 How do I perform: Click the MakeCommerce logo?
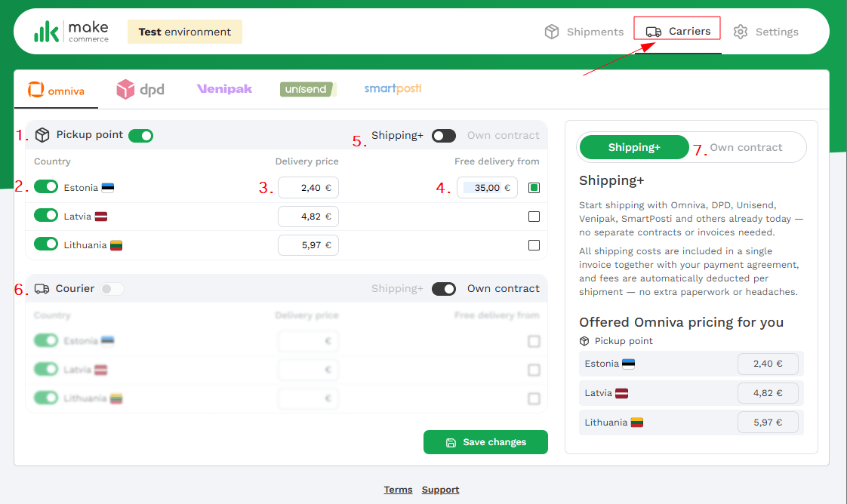71,32
